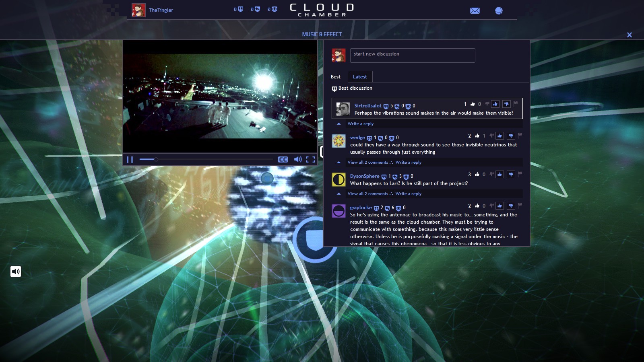Write a reply to Sirtrollsalot

click(x=361, y=124)
